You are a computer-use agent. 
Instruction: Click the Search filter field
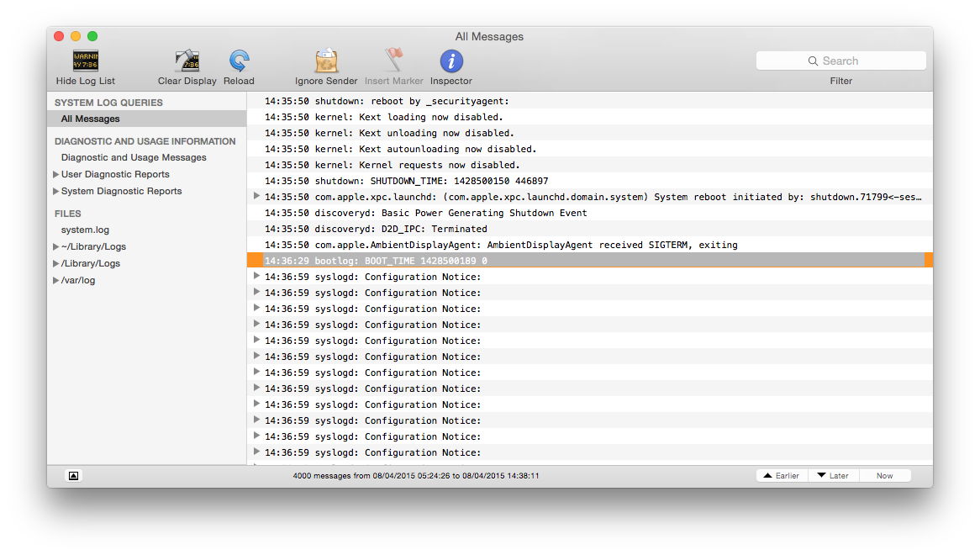point(840,61)
